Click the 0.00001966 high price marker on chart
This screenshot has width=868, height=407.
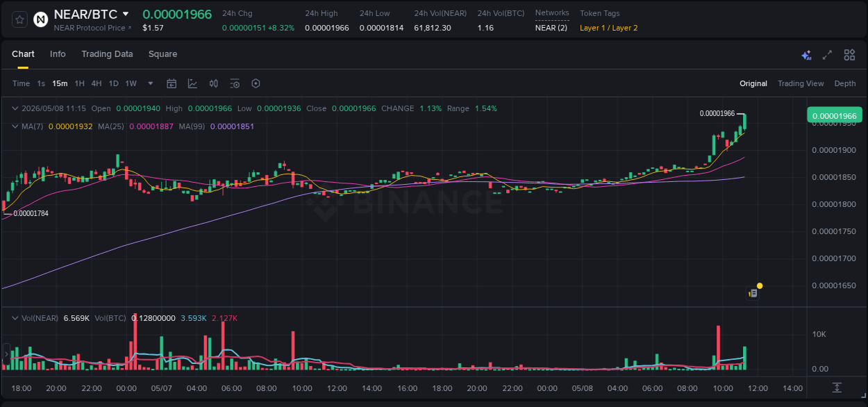[717, 113]
